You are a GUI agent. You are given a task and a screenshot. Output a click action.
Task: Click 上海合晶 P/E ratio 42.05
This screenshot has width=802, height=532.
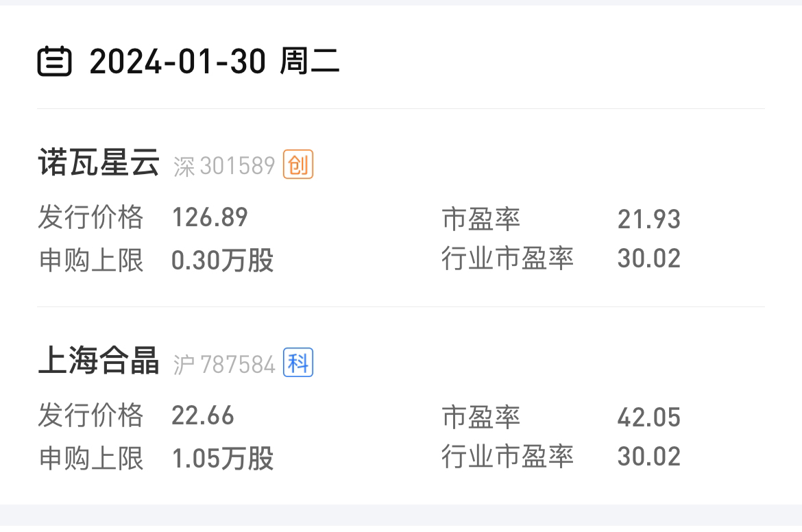[648, 417]
